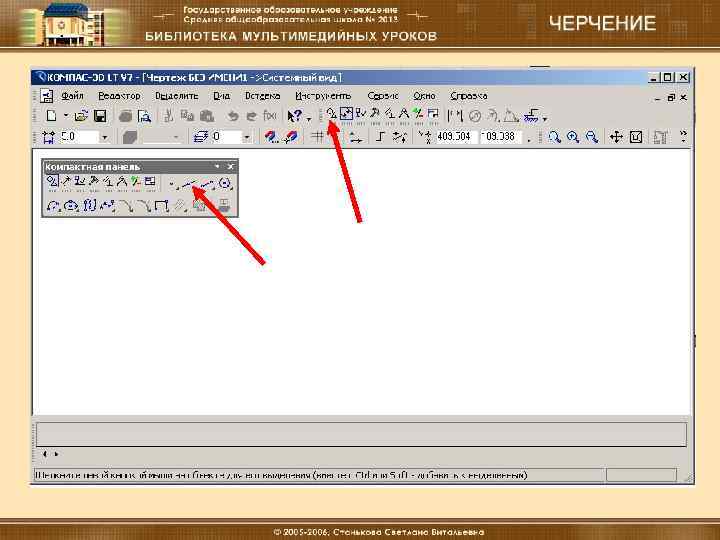Select the Rectangle tool in Компактная панель
Screen dimensions: 720x540
point(162,206)
